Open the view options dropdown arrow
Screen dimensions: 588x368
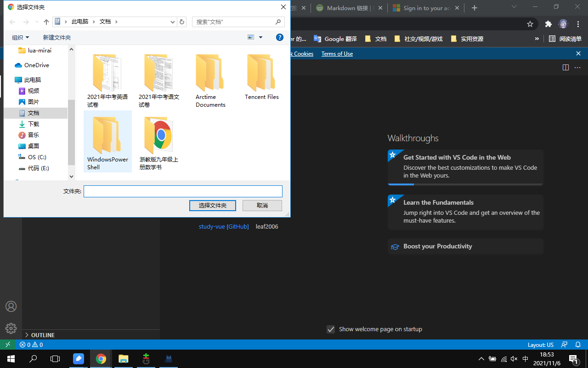261,37
